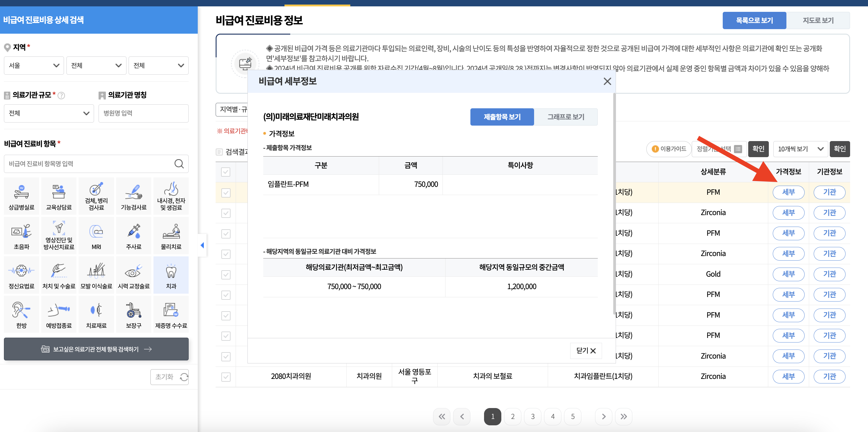Close the popup with 닫기 button
Viewport: 868px width, 432px height.
tap(586, 351)
